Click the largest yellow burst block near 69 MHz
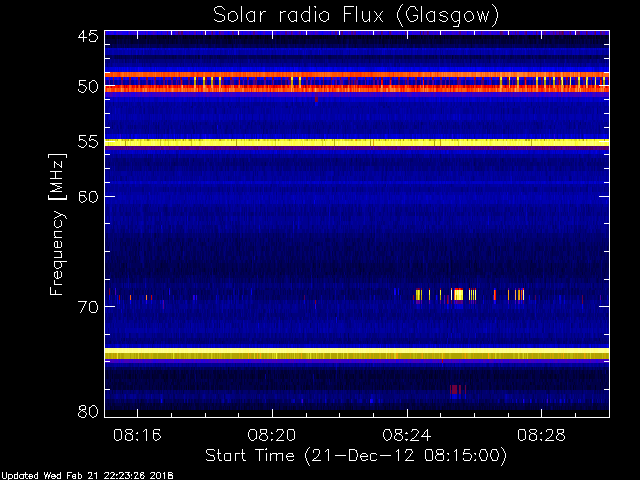This screenshot has width=640, height=480. click(458, 294)
